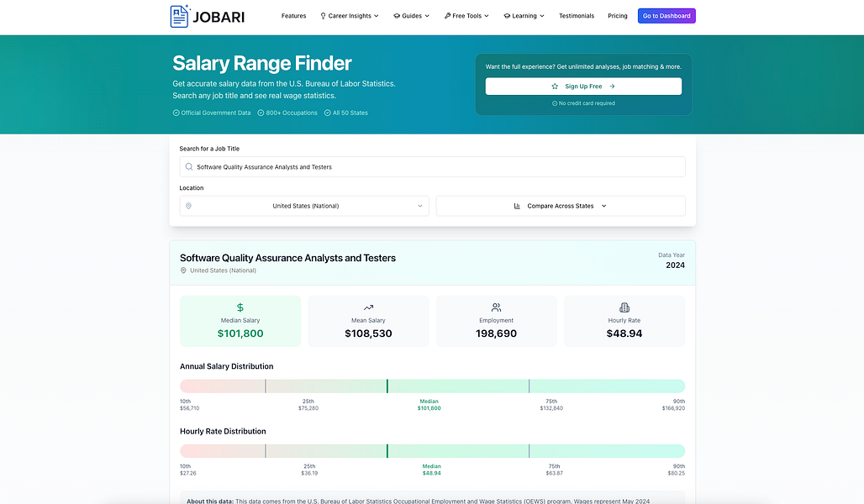Click the lightbulb icon beside Career Insights
Image resolution: width=864 pixels, height=504 pixels.
323,16
